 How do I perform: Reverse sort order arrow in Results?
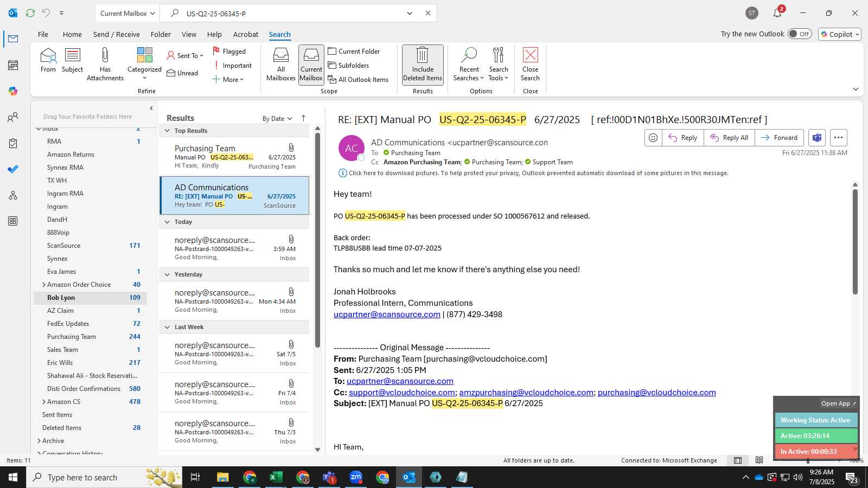coord(303,118)
